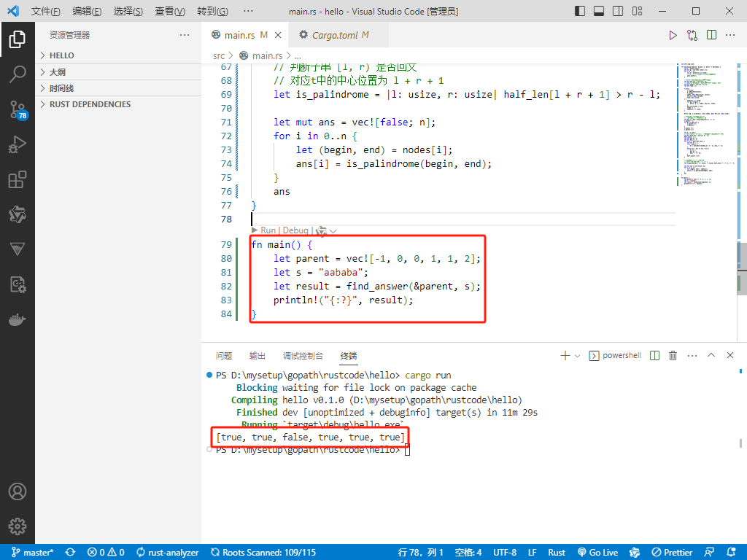The height and width of the screenshot is (560, 747).
Task: Maximize panel size with up chevron
Action: coord(711,355)
